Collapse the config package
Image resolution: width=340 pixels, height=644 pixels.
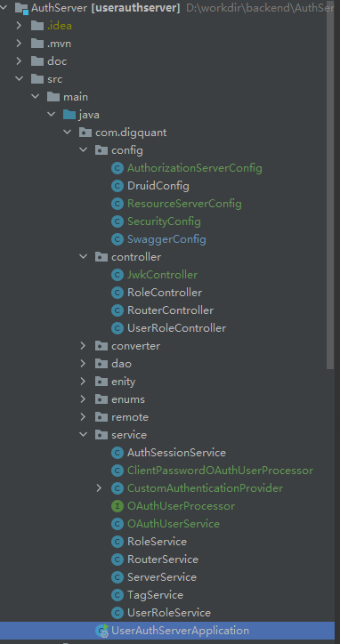[x=83, y=150]
